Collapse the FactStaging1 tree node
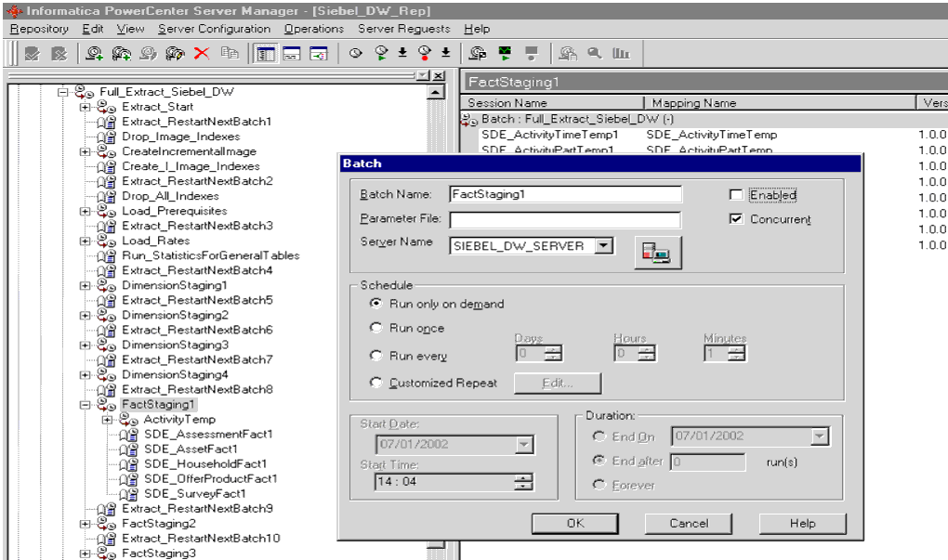This screenshot has height=560, width=948. [86, 405]
